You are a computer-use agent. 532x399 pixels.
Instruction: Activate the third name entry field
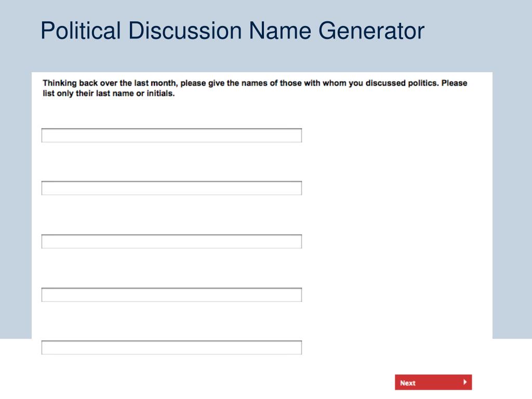click(x=171, y=241)
